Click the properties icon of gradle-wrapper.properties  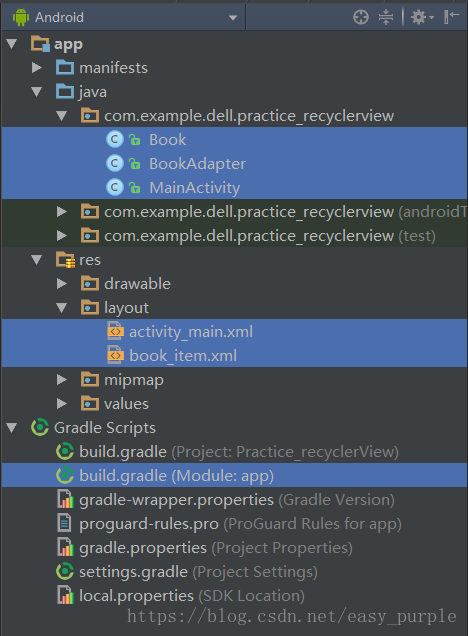click(65, 499)
